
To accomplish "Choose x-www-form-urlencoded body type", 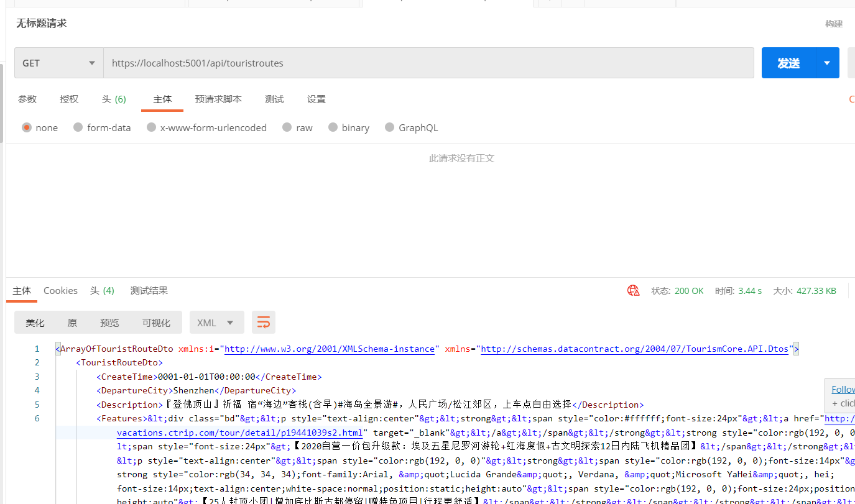I will pos(151,127).
